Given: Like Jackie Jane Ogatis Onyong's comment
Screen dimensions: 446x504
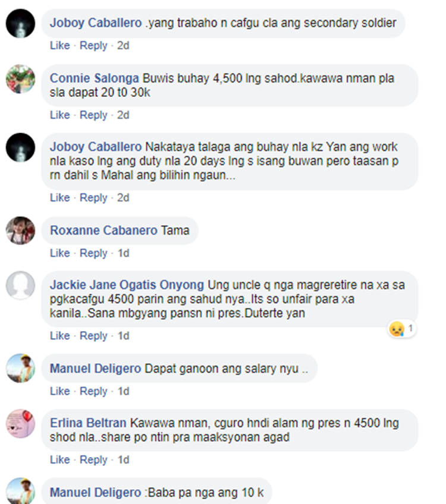Looking at the screenshot, I should click(x=60, y=336).
